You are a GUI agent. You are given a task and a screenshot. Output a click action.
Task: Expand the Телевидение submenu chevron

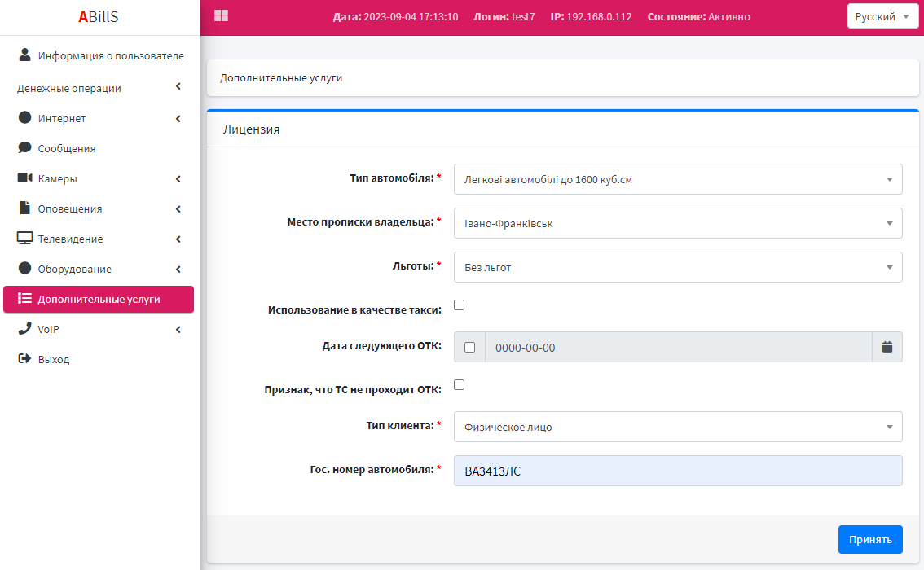click(178, 239)
